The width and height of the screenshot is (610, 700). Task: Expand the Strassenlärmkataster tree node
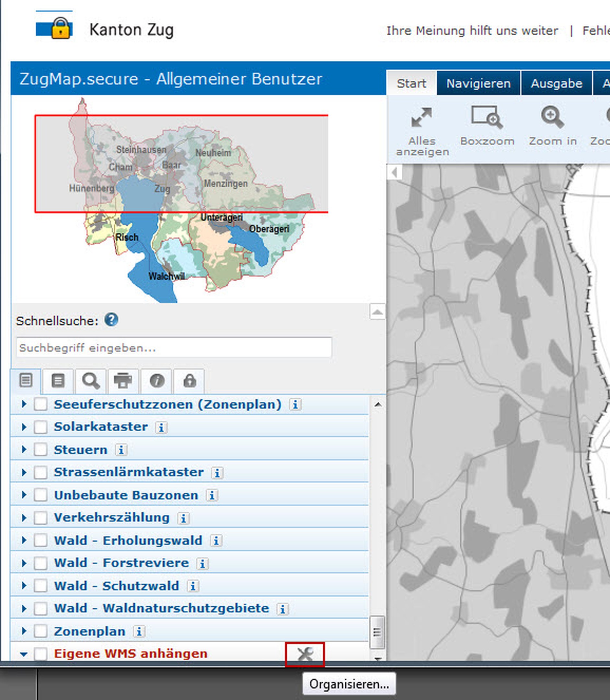[x=24, y=472]
